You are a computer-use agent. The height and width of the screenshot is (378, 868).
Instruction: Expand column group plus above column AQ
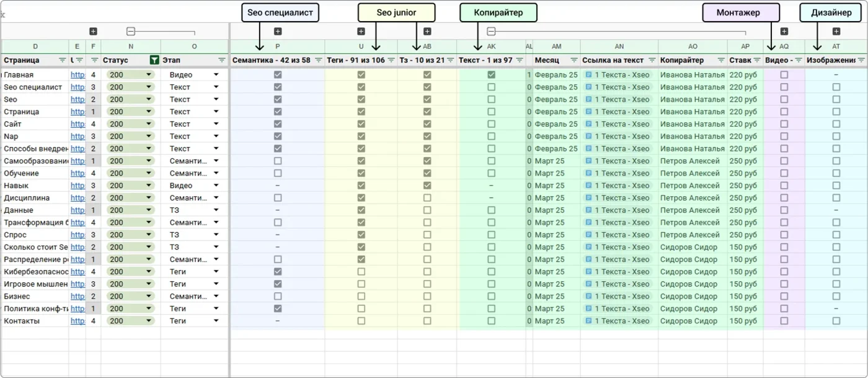click(x=784, y=32)
